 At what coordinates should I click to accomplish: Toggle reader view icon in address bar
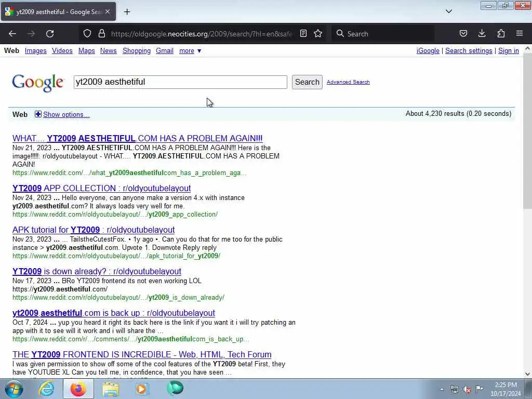303,34
